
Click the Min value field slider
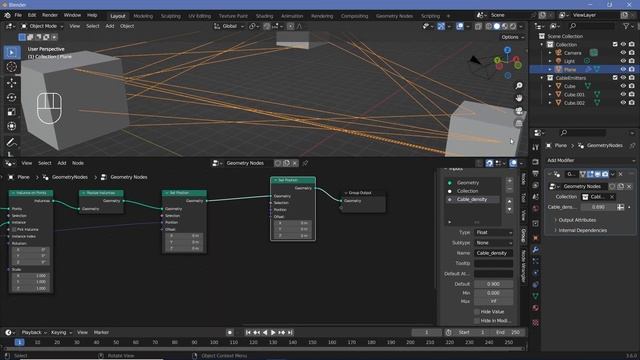pyautogui.click(x=493, y=293)
